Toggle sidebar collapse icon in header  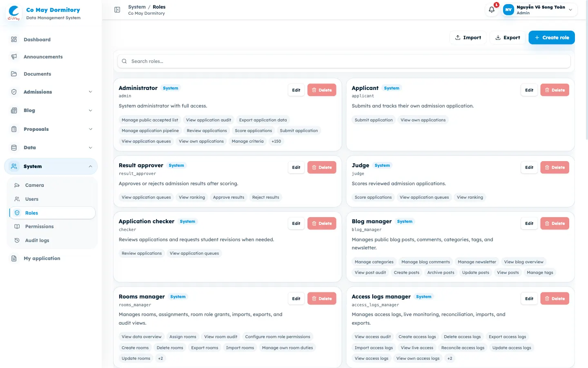(x=117, y=10)
